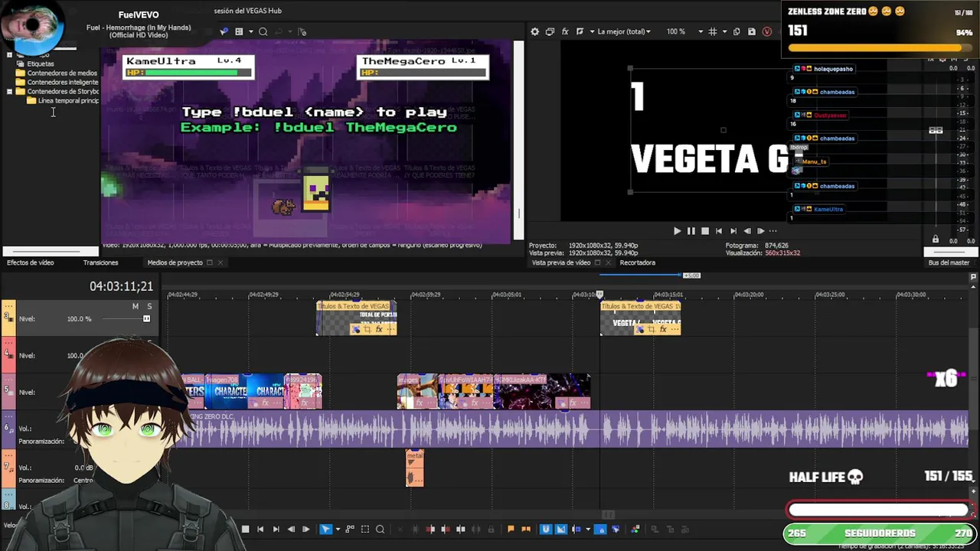Image resolution: width=980 pixels, height=551 pixels.
Task: Switch to Efectos de vídeo tab
Action: [x=31, y=262]
